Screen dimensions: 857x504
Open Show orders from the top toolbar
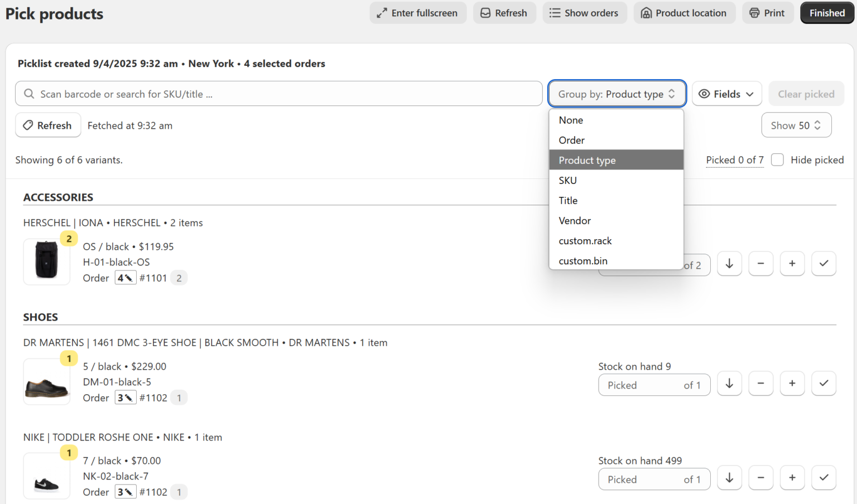pyautogui.click(x=585, y=12)
